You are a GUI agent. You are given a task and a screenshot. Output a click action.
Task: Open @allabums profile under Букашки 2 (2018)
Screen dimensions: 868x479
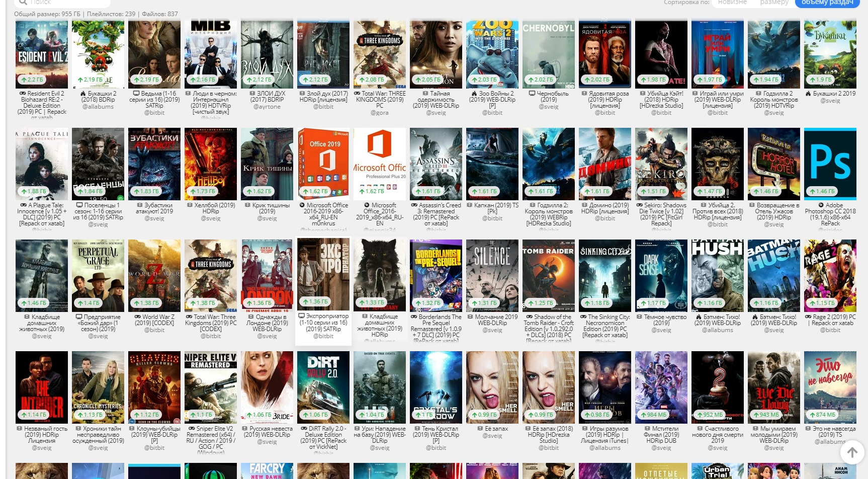click(98, 107)
